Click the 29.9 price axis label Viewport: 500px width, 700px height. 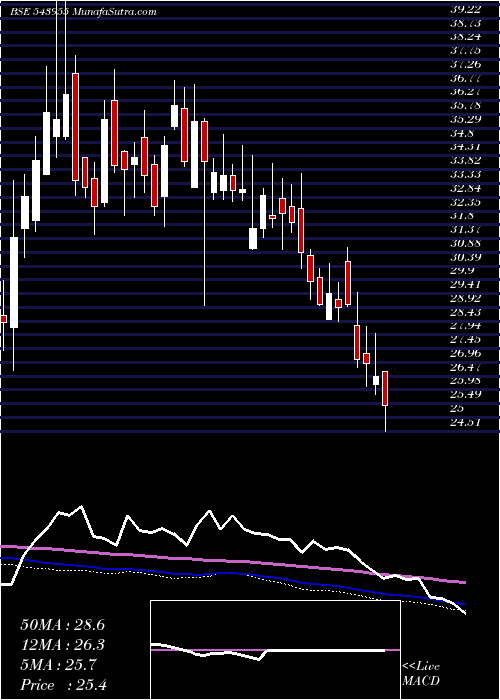[x=462, y=271]
